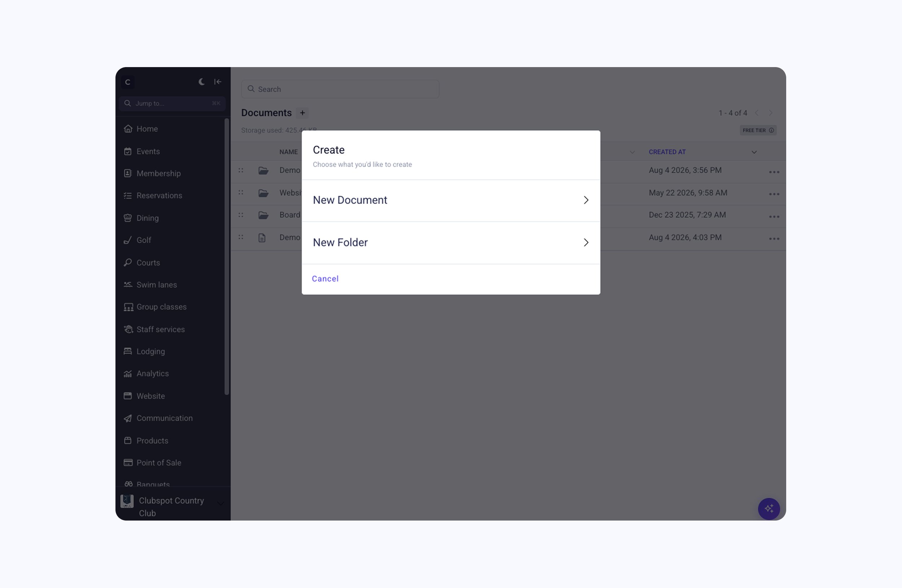The image size is (902, 588).
Task: Open the hidden column's dropdown arrow left of Created At
Action: tap(632, 152)
